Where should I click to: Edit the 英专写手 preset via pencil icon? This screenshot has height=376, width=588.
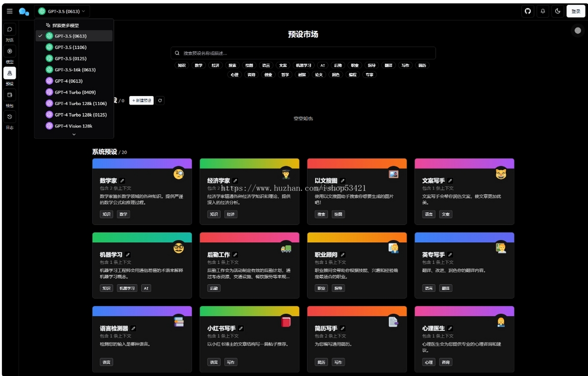(450, 255)
